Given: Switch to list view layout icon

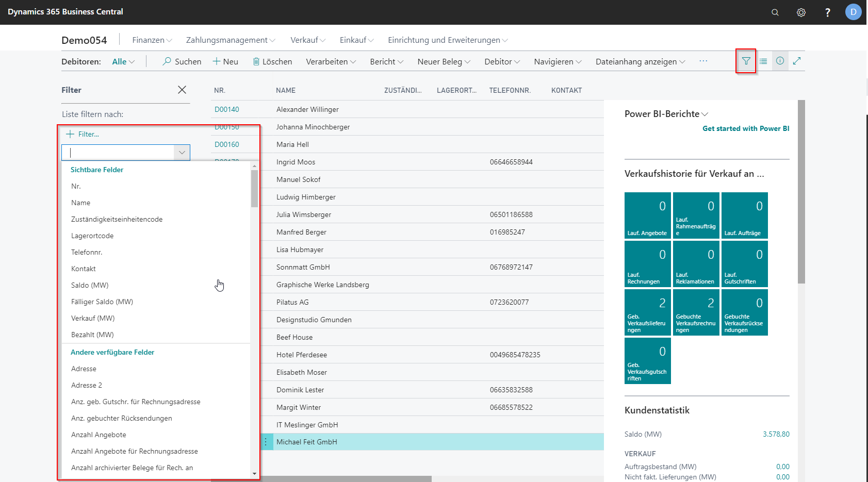Looking at the screenshot, I should pos(763,61).
